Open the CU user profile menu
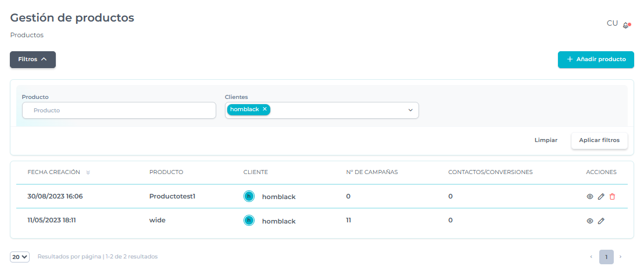 (611, 23)
